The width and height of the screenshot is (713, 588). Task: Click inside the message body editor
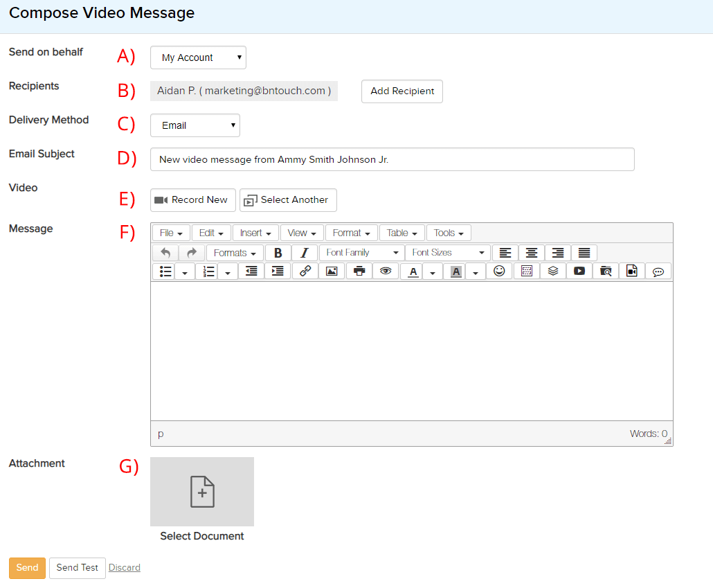click(x=412, y=351)
